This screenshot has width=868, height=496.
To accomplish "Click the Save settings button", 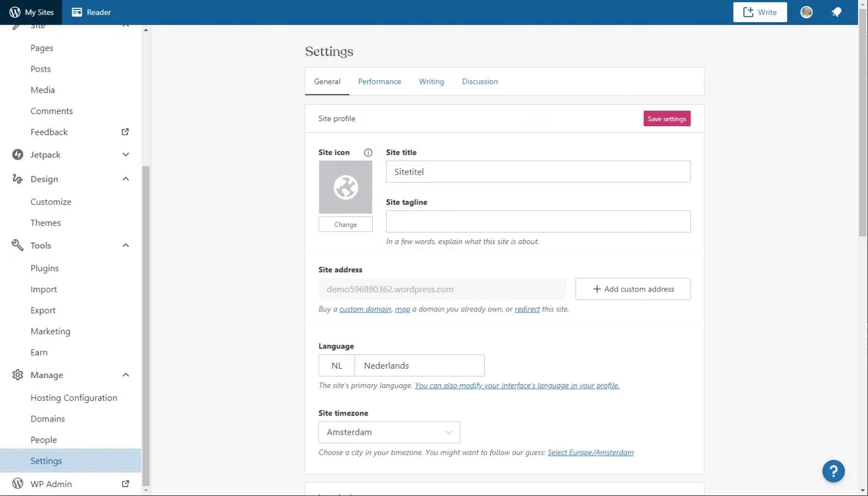I will point(667,118).
